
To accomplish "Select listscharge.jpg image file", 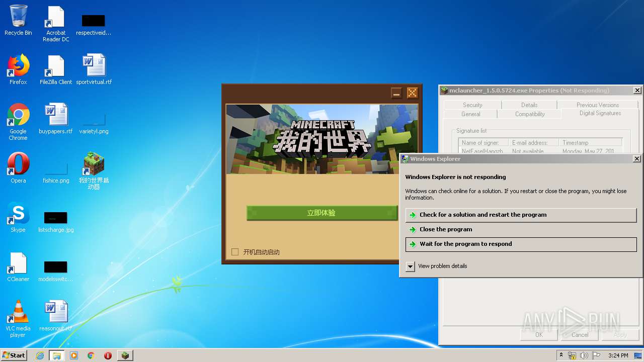I will (56, 222).
